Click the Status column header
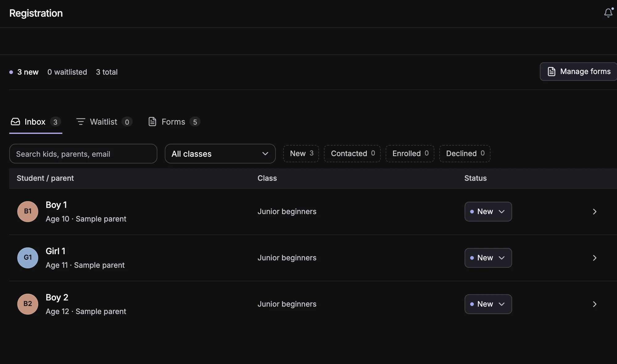This screenshot has width=617, height=364. pyautogui.click(x=475, y=178)
